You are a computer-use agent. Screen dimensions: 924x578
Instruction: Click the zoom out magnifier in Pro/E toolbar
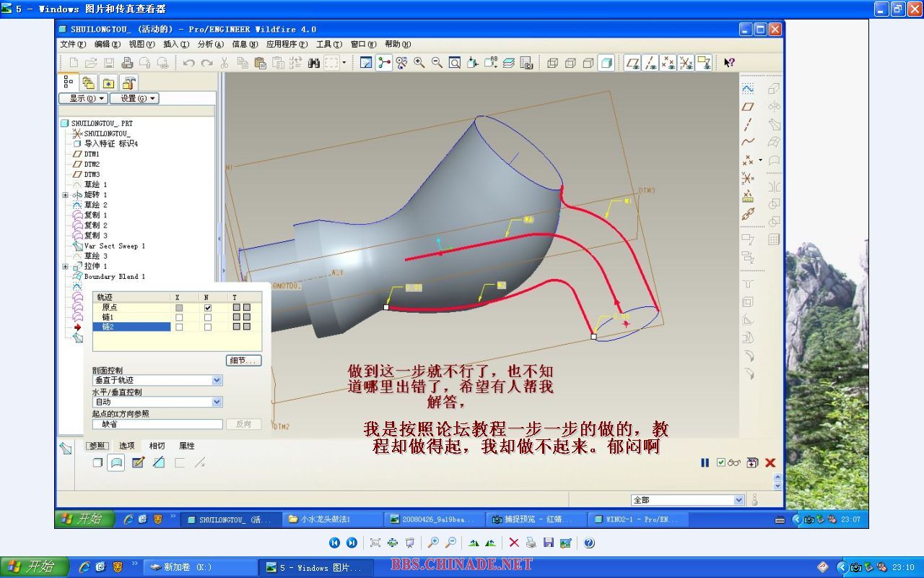point(437,63)
